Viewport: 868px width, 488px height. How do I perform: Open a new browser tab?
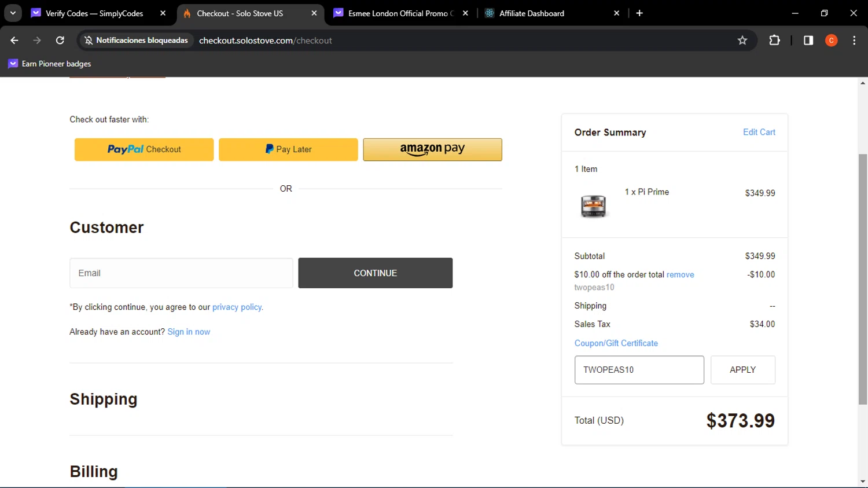tap(639, 13)
